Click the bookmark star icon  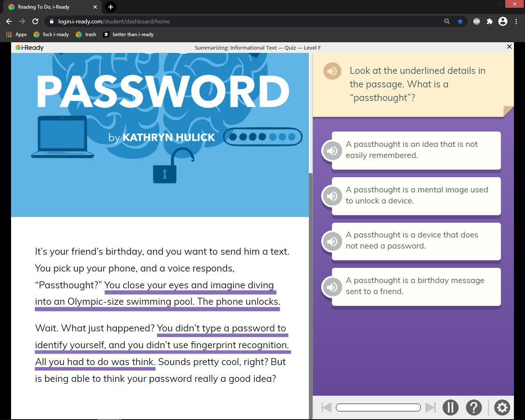pos(460,21)
